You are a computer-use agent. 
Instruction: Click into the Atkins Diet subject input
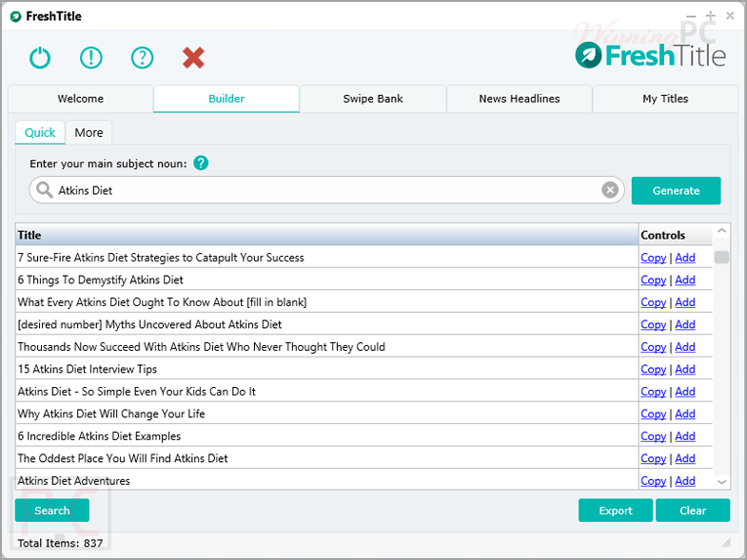pyautogui.click(x=326, y=190)
